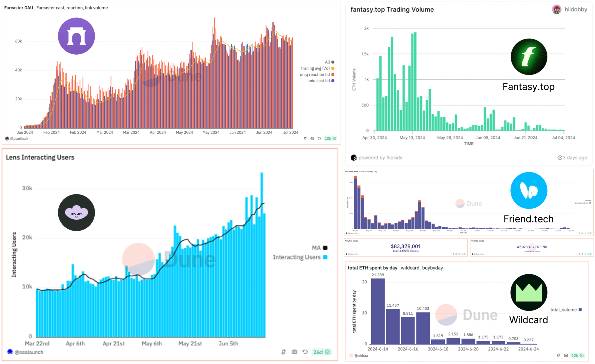Viewport: 595px width, 364px height.
Task: Click the green Wildcard crown logo
Action: click(529, 292)
